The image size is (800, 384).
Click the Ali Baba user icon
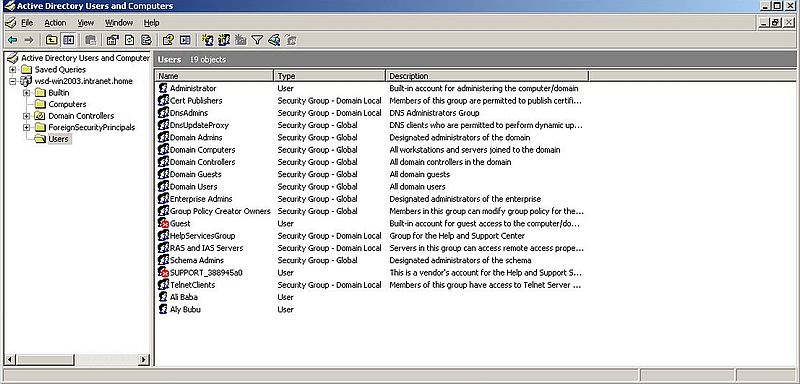pos(163,297)
